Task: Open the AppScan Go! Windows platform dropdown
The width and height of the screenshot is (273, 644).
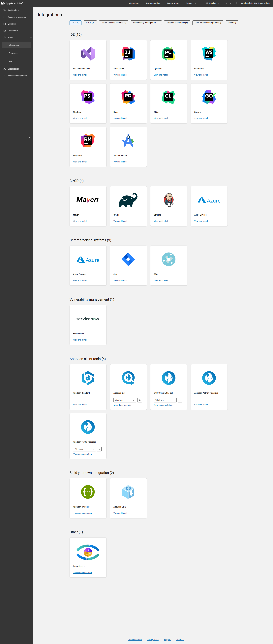Action: click(125, 400)
